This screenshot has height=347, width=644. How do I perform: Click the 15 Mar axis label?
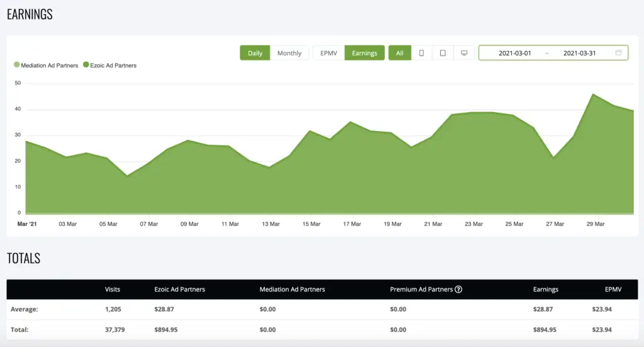point(311,224)
